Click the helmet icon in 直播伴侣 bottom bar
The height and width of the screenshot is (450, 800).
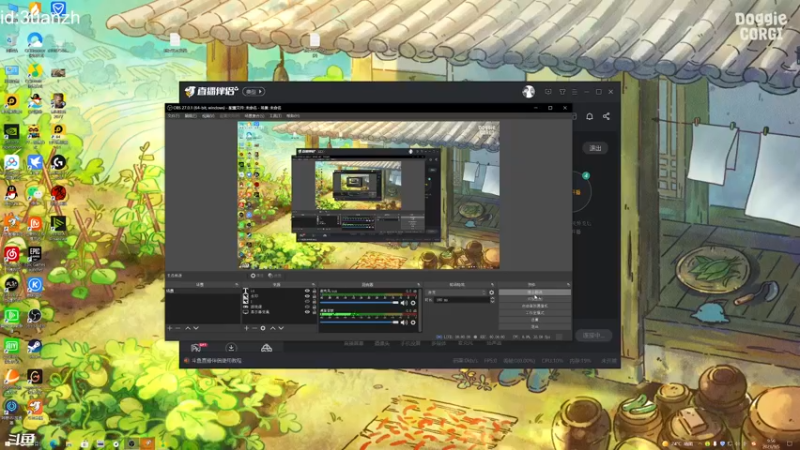[266, 348]
